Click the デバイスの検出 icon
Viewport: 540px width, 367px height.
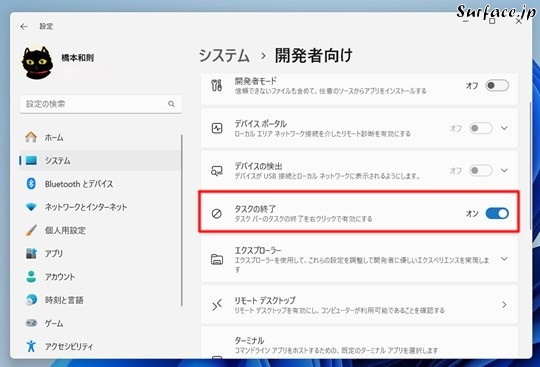point(217,171)
